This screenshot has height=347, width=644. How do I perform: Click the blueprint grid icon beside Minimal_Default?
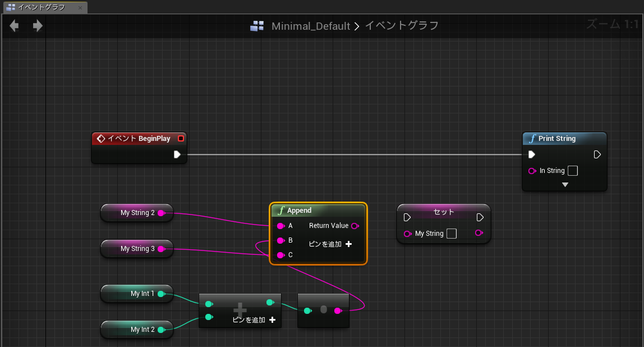click(257, 26)
